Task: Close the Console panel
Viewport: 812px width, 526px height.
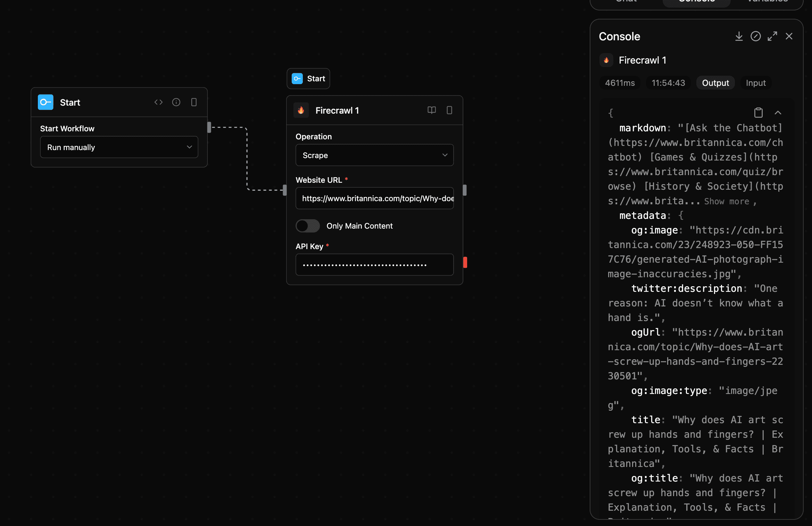Action: coord(789,36)
